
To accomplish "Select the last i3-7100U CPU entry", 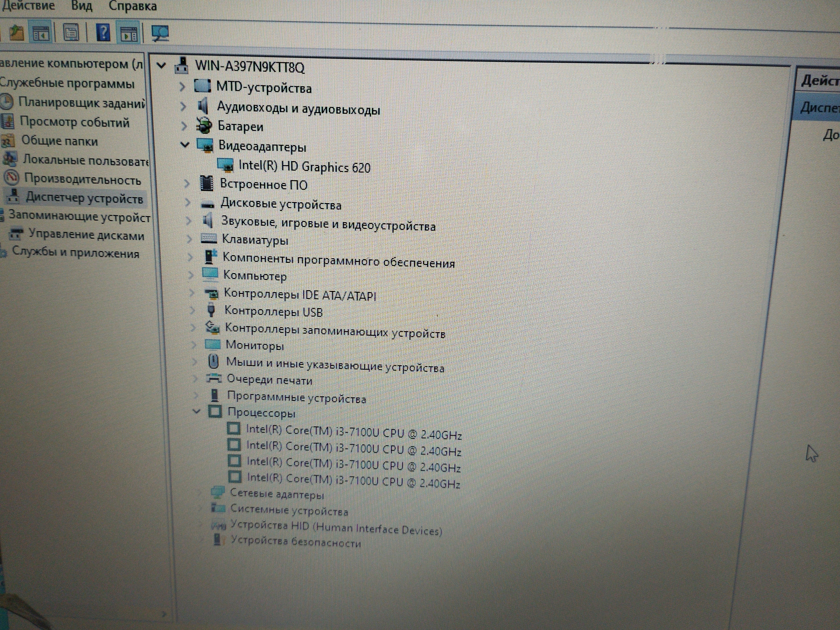I will tap(353, 480).
